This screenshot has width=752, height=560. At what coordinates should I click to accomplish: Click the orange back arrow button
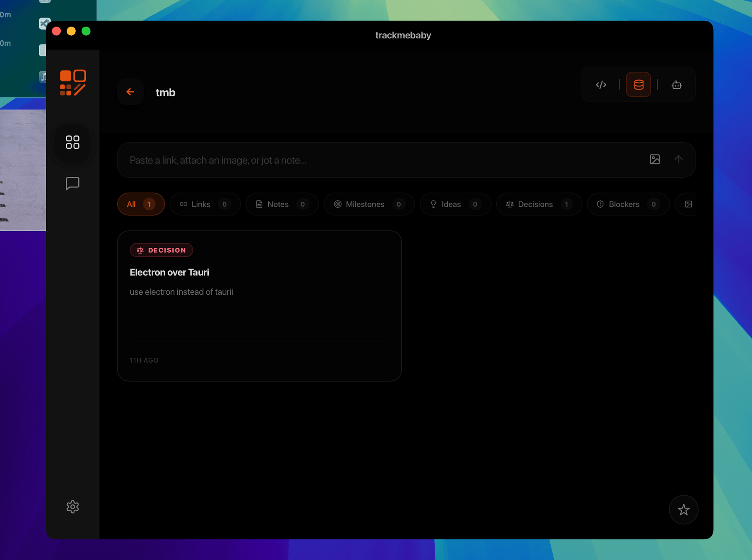(x=130, y=92)
